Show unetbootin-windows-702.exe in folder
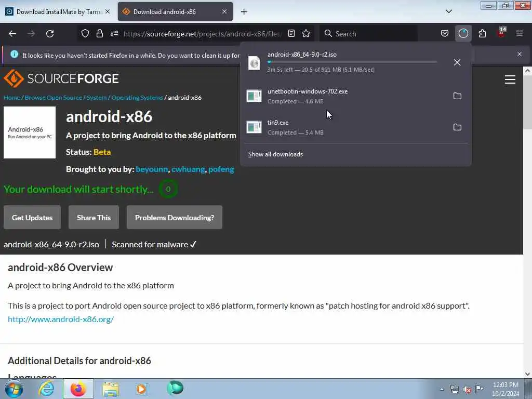The width and height of the screenshot is (532, 399). pos(457,96)
